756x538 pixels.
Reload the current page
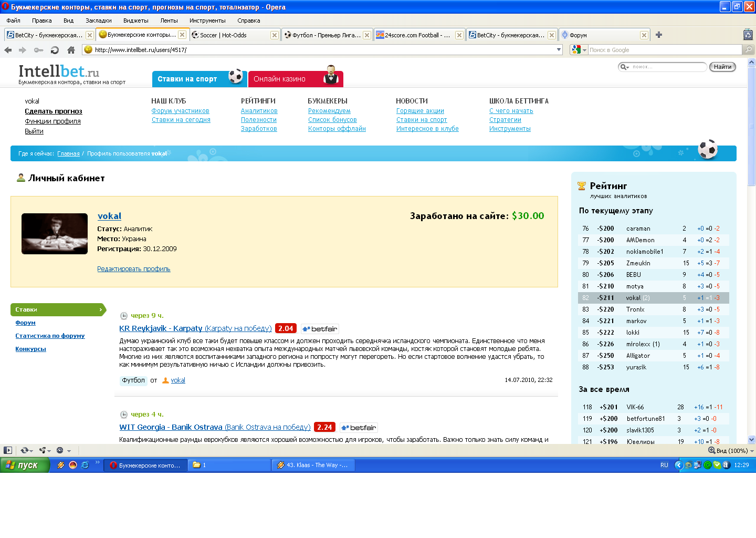[x=55, y=50]
